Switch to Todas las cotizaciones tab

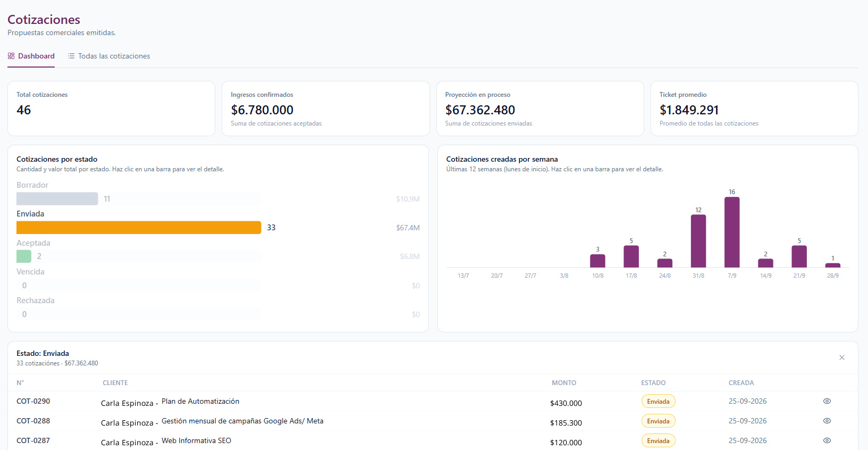(x=109, y=56)
